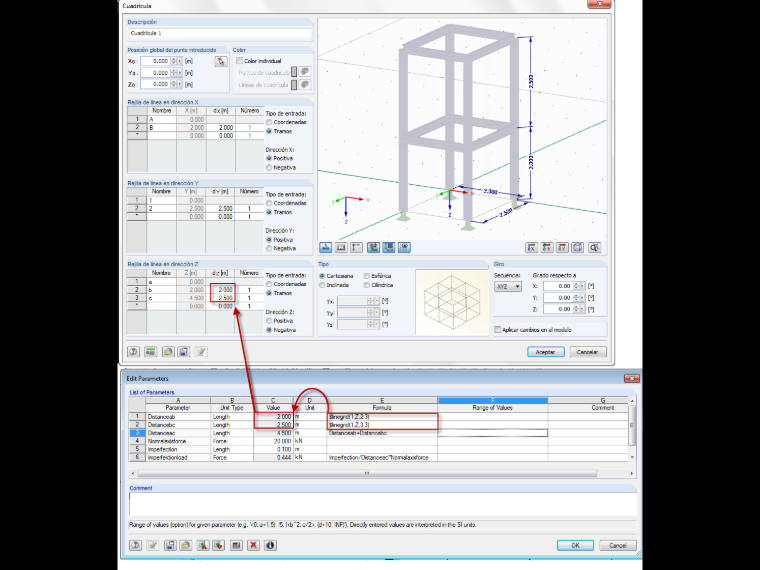Image resolution: width=760 pixels, height=570 pixels.
Task: Click the Líneas de cuadrícula color swatch
Action: (x=294, y=85)
